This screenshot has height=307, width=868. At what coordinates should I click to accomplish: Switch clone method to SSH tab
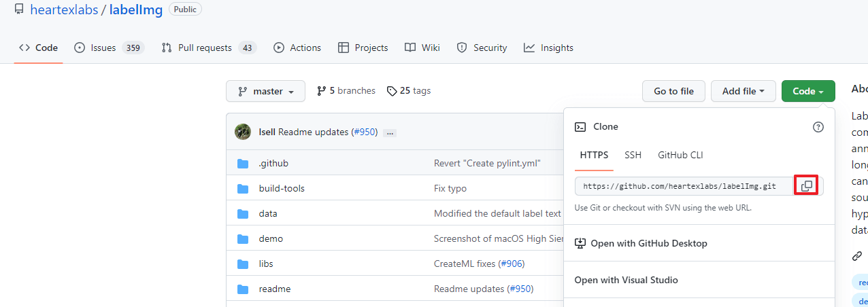tap(633, 155)
